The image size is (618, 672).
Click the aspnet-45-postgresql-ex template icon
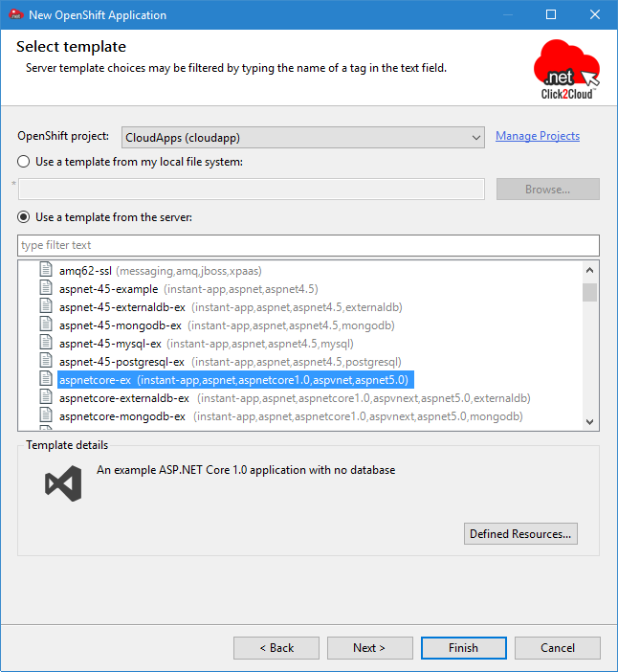pos(46,361)
